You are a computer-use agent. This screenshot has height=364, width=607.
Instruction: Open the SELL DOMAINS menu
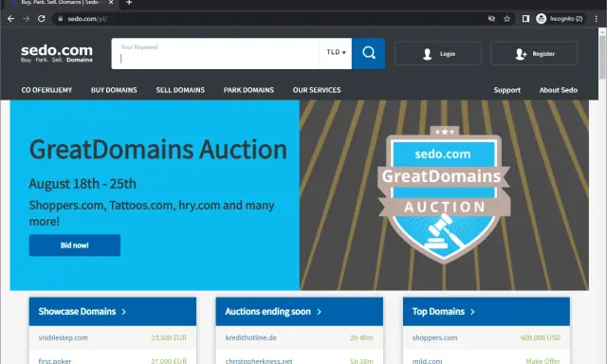(x=180, y=90)
